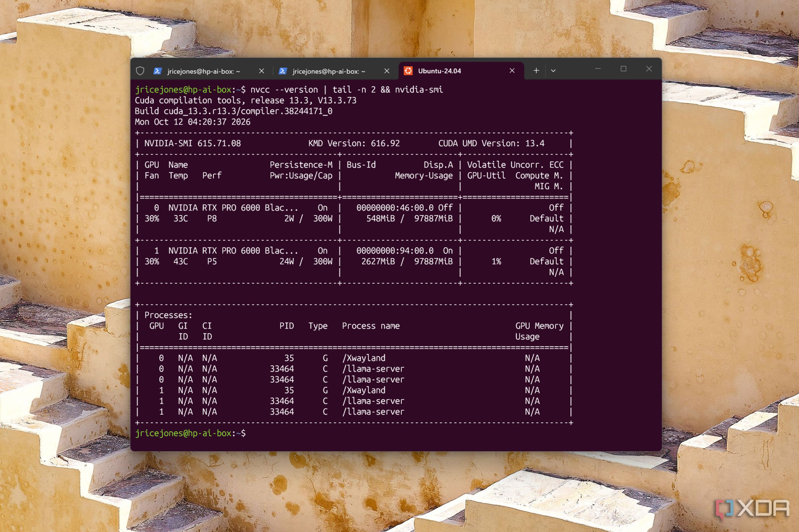Click the 43C temperature reading
This screenshot has height=532, width=799.
181,261
